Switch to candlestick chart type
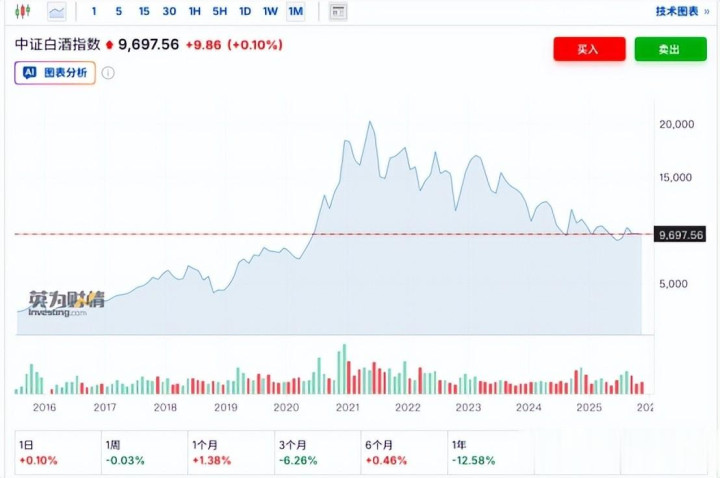This screenshot has width=720, height=478. [23, 12]
